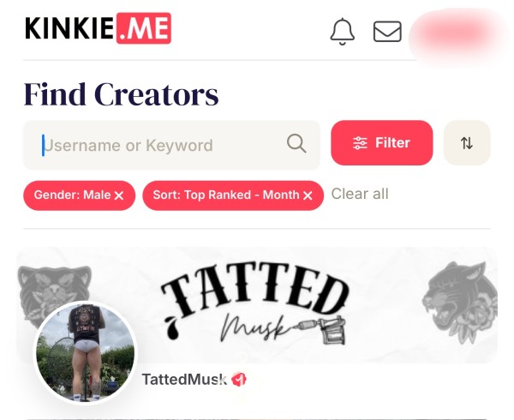Click TattedMusk's verified badge
This screenshot has height=420, width=514.
tap(239, 380)
